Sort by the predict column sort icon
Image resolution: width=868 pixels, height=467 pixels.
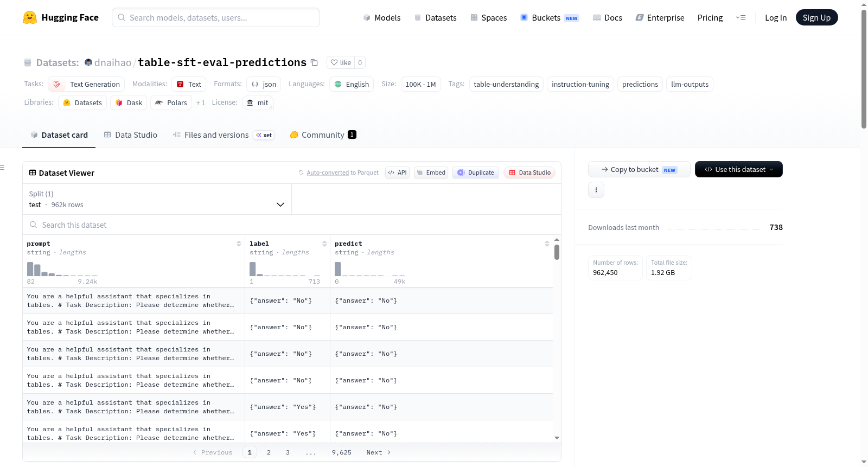pyautogui.click(x=547, y=244)
